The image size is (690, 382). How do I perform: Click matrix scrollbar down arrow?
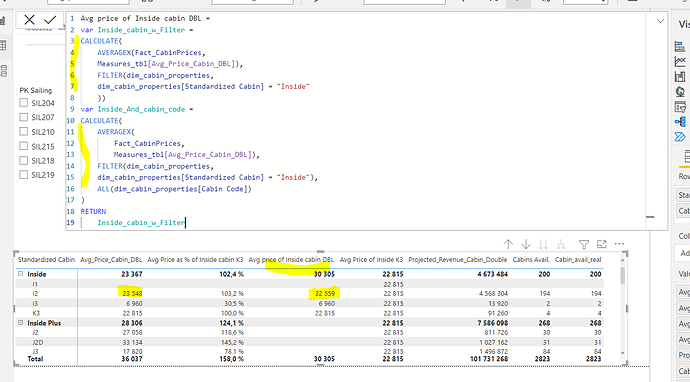(x=623, y=353)
